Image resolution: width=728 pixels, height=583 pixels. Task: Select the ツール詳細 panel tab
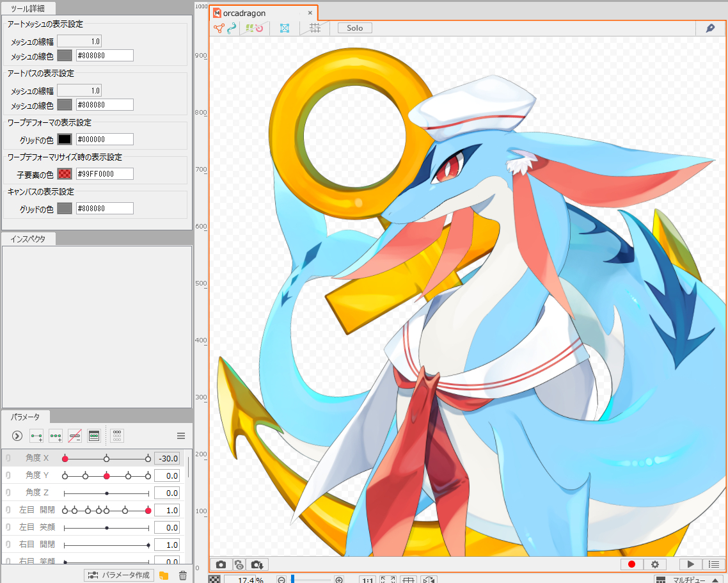coord(28,8)
